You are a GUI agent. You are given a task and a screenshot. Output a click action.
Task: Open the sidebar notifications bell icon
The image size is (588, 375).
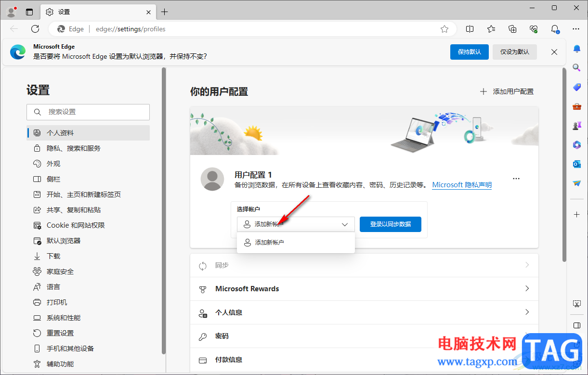pyautogui.click(x=577, y=49)
